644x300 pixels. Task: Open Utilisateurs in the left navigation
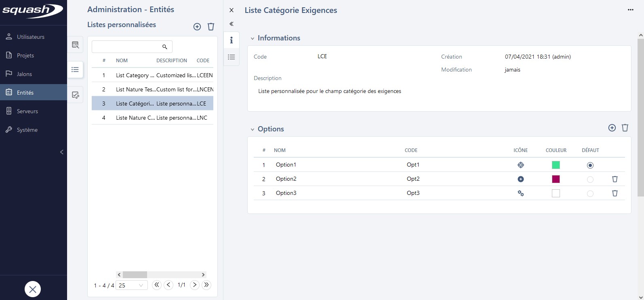pyautogui.click(x=31, y=37)
